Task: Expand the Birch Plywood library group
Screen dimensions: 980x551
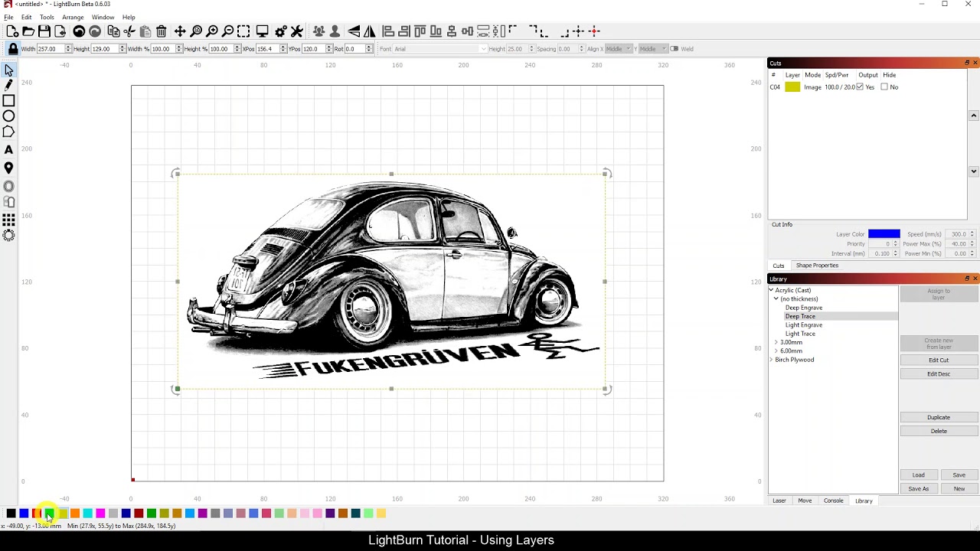Action: tap(771, 360)
